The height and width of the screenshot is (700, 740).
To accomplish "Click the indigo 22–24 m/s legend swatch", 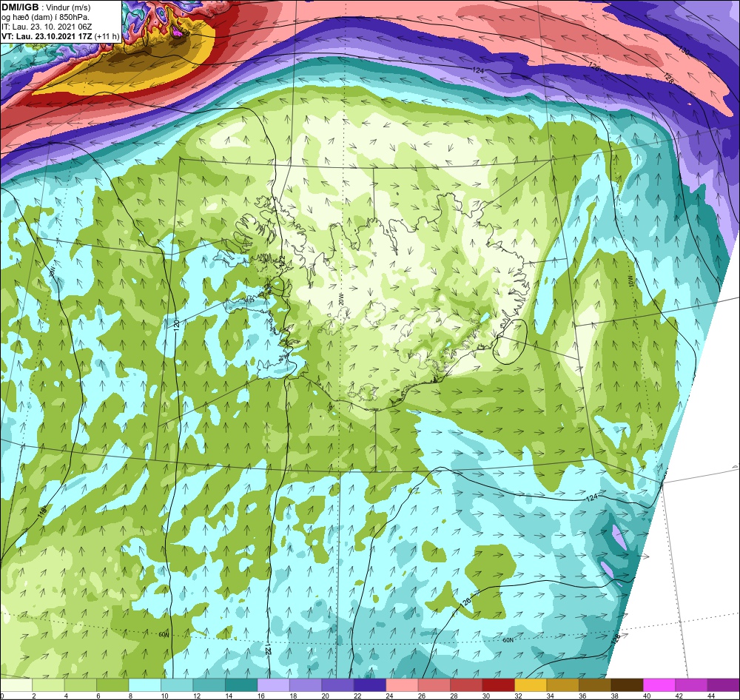I will pyautogui.click(x=369, y=685).
